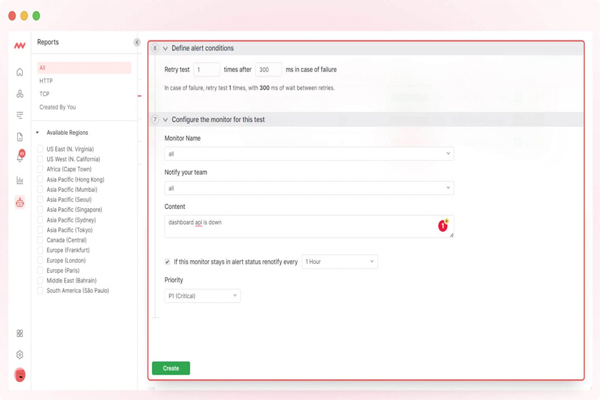
Task: Collapse the Reports panel with arrow icon
Action: click(x=137, y=43)
